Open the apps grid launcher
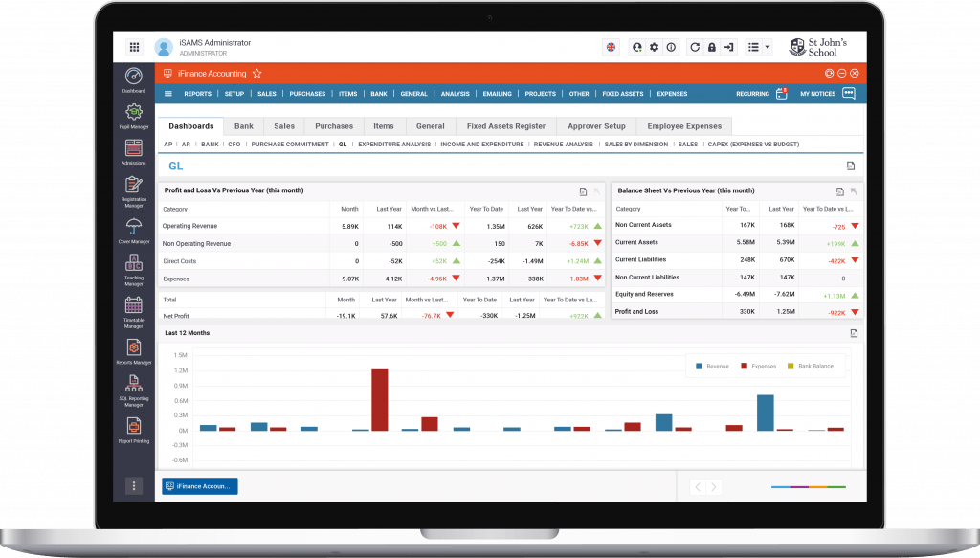The width and height of the screenshot is (980, 558). point(134,47)
